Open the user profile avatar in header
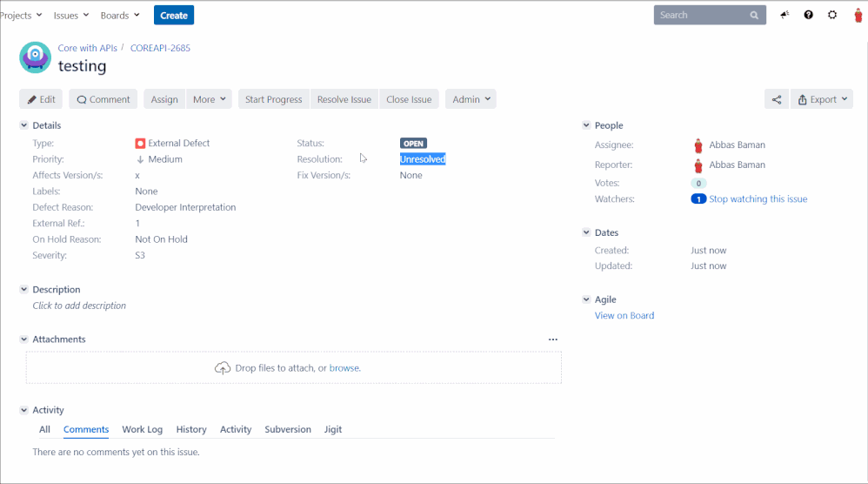 pyautogui.click(x=858, y=15)
